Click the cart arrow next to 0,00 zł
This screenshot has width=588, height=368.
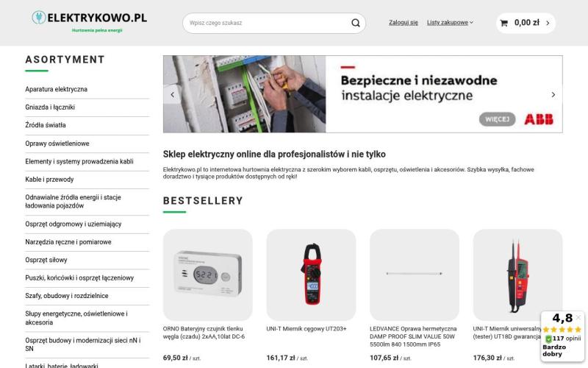pyautogui.click(x=548, y=23)
